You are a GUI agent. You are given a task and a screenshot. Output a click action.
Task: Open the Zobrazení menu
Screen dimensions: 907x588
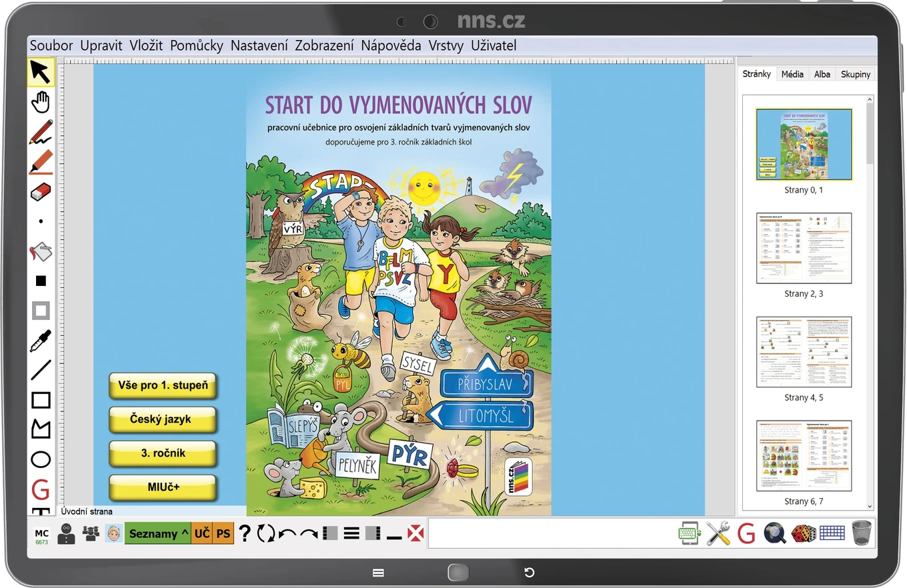click(x=324, y=45)
